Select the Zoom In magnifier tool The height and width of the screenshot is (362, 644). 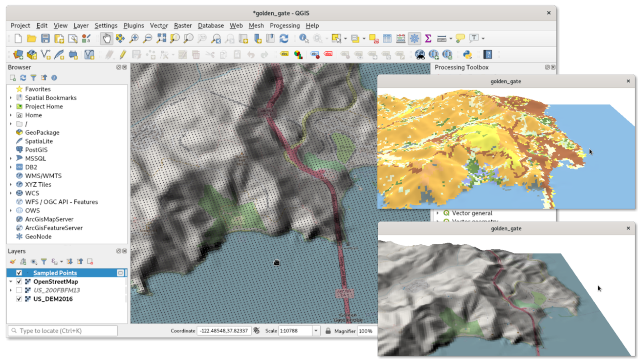point(134,39)
